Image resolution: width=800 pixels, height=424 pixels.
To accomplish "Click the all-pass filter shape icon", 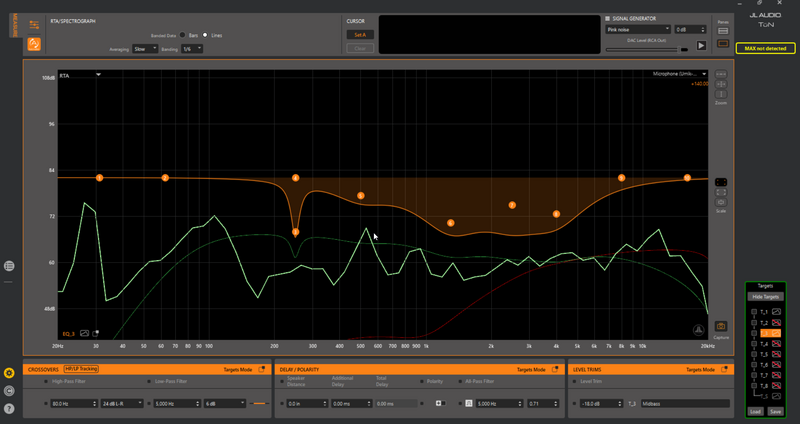I will tap(468, 404).
